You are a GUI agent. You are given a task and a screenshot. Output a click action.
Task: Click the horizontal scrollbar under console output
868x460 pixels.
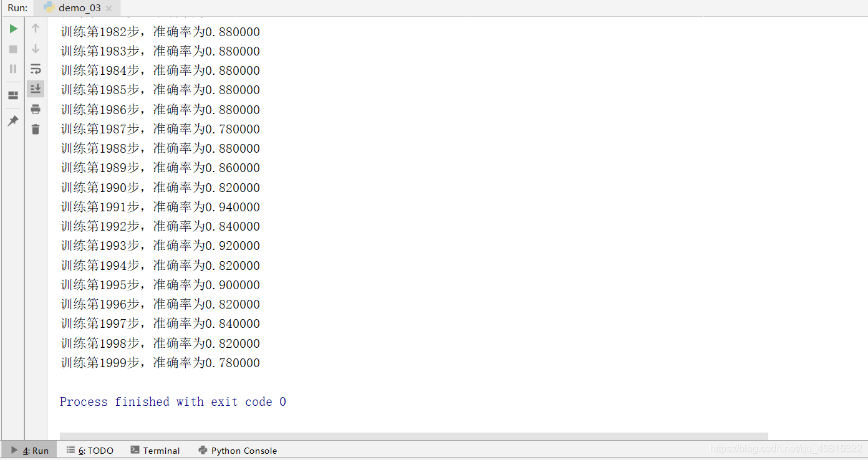click(414, 436)
